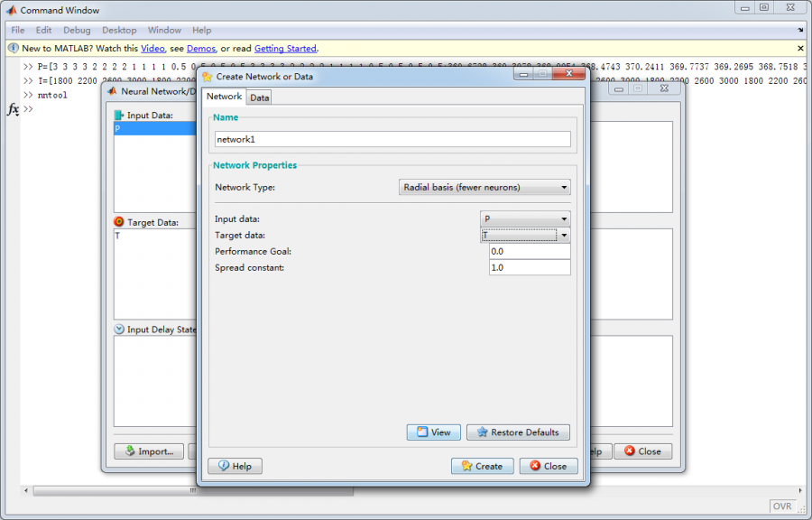Viewport: 812px width, 520px height.
Task: Open the Desktop menu
Action: click(119, 30)
